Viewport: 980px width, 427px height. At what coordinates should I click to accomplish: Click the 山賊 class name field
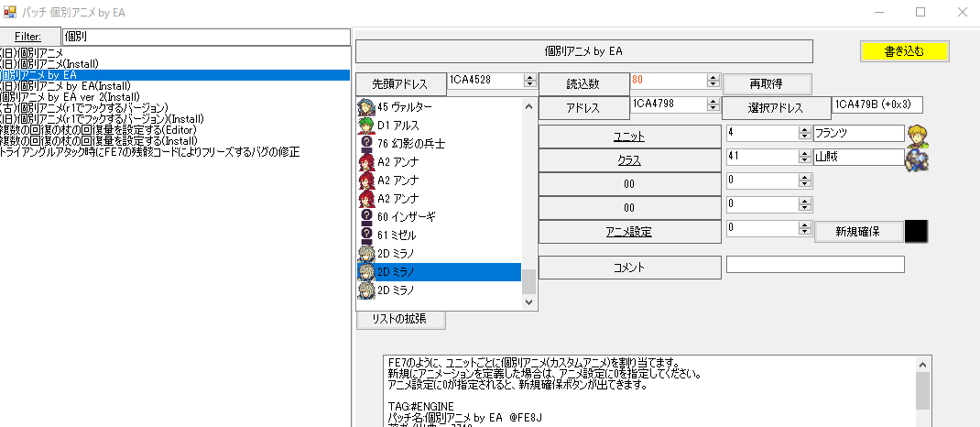tap(859, 157)
